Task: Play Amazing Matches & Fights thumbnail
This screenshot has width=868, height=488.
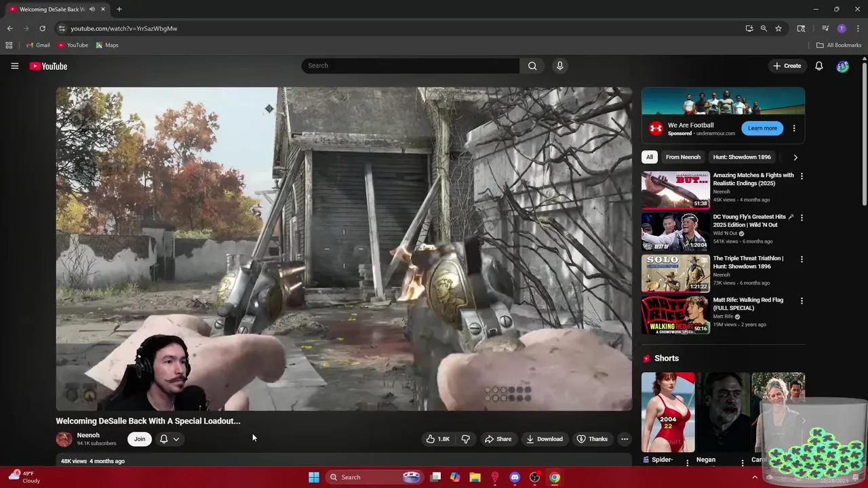Action: (x=676, y=190)
